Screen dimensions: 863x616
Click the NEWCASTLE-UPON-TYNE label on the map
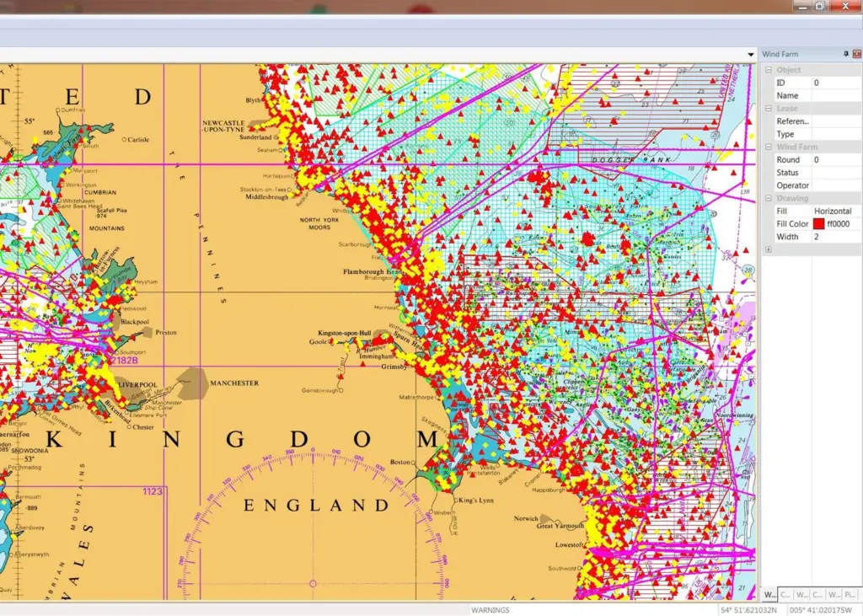pos(223,126)
